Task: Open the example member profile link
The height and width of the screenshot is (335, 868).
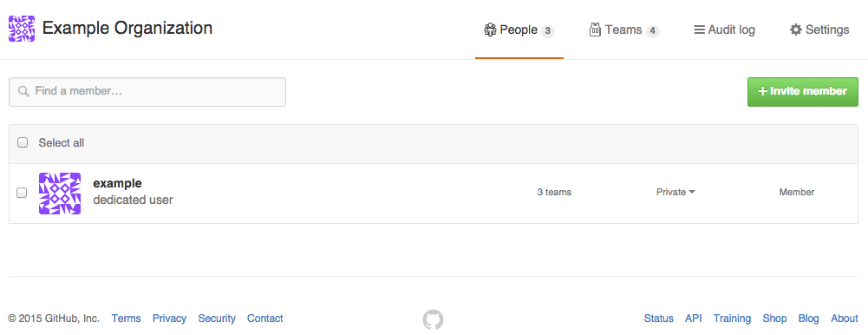Action: tap(117, 183)
